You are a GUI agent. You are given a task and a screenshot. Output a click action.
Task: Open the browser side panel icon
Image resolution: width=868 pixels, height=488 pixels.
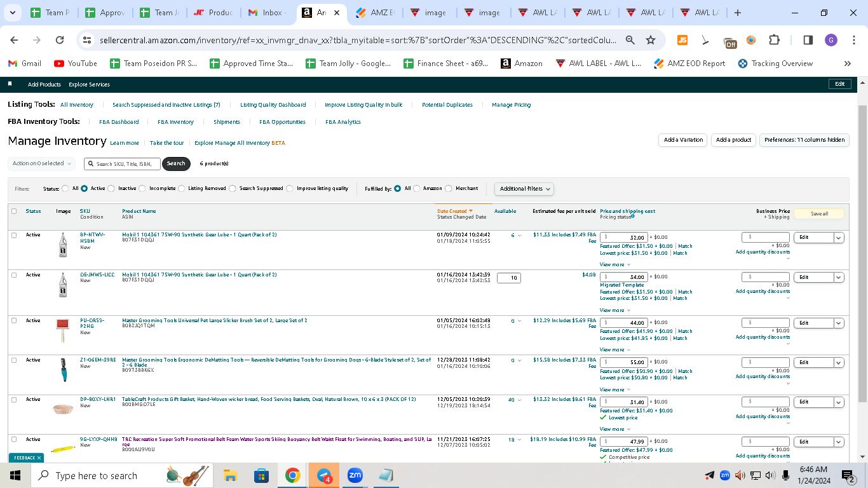[808, 40]
